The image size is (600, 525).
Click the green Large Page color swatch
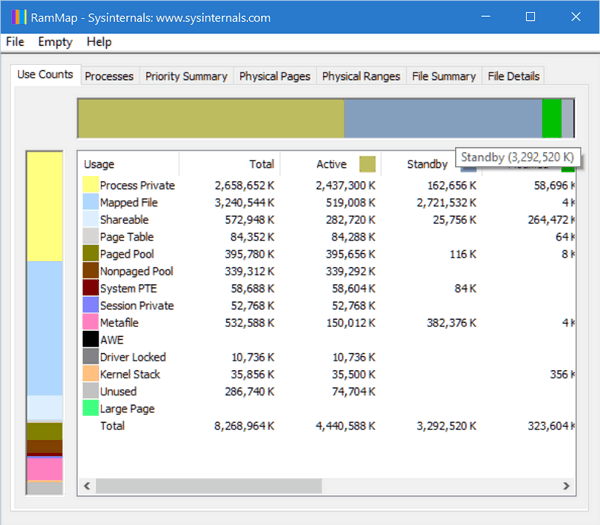pos(91,409)
